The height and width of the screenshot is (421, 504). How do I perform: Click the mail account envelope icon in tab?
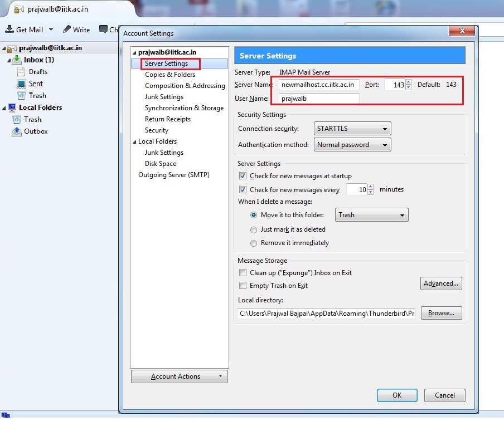click(x=19, y=9)
